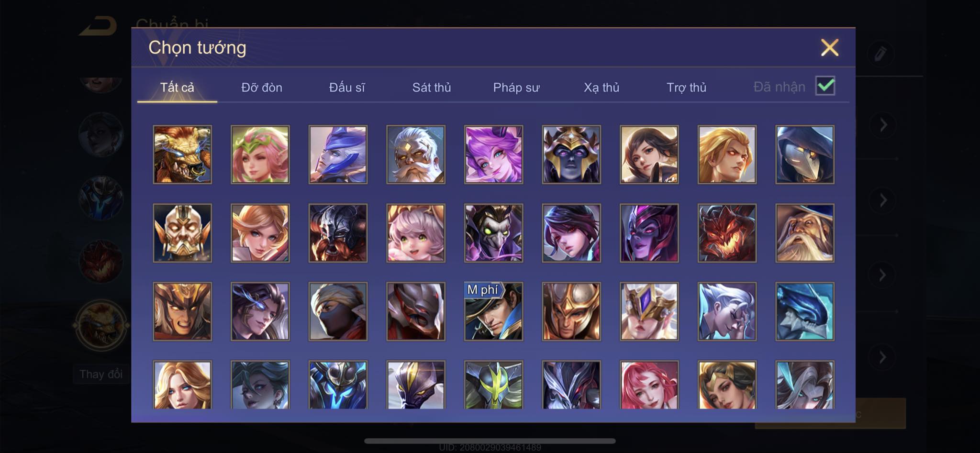Screen dimensions: 980x453
Task: Pick the plague doctor masked hero in blue hood
Action: tap(805, 155)
